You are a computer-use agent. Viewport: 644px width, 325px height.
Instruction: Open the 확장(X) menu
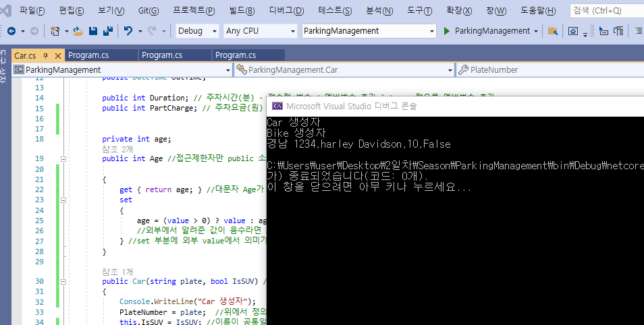click(x=459, y=11)
